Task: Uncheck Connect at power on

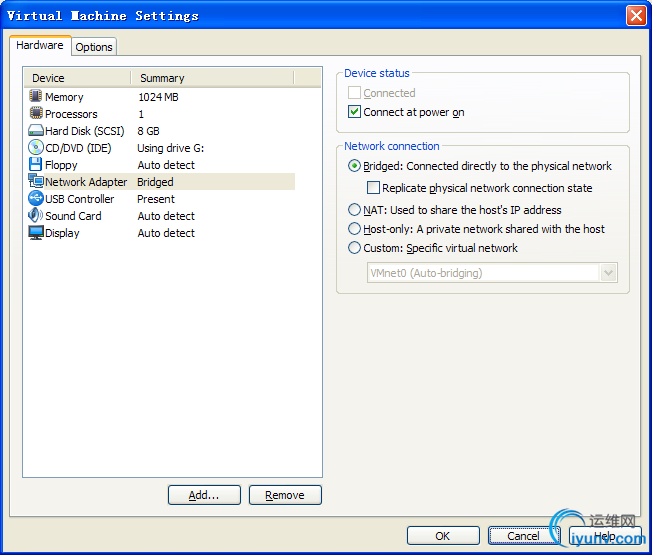Action: [x=354, y=112]
